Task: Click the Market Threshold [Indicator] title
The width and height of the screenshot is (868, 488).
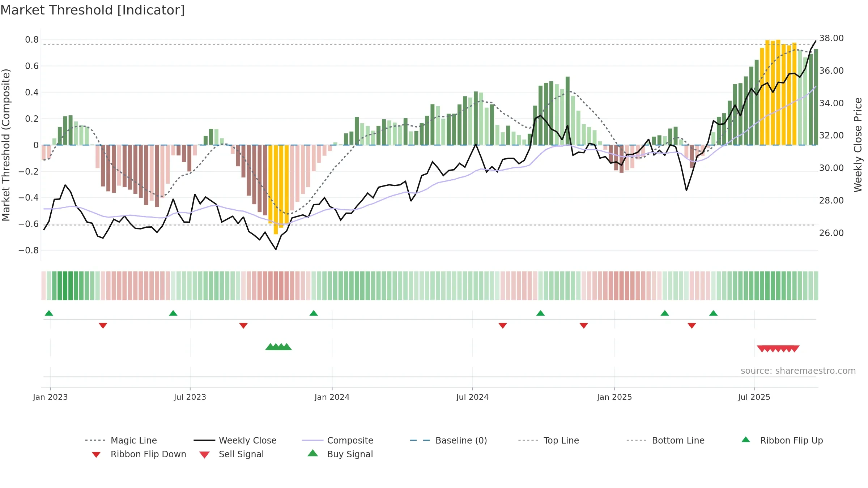Action: pos(93,10)
